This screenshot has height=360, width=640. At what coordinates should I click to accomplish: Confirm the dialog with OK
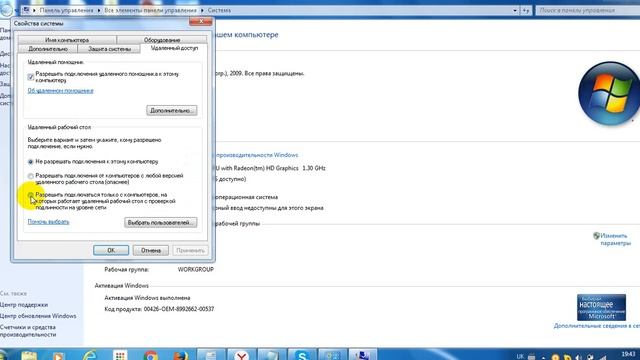pos(111,250)
